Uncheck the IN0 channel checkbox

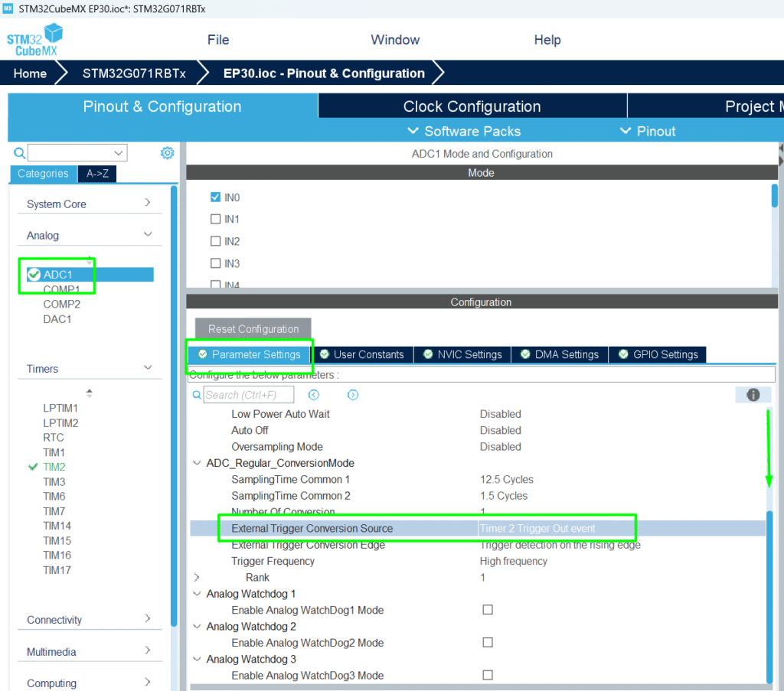[215, 197]
